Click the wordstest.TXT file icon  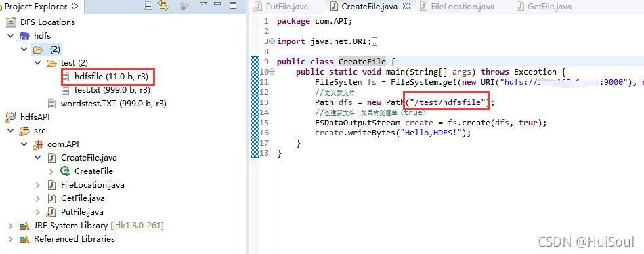51,104
